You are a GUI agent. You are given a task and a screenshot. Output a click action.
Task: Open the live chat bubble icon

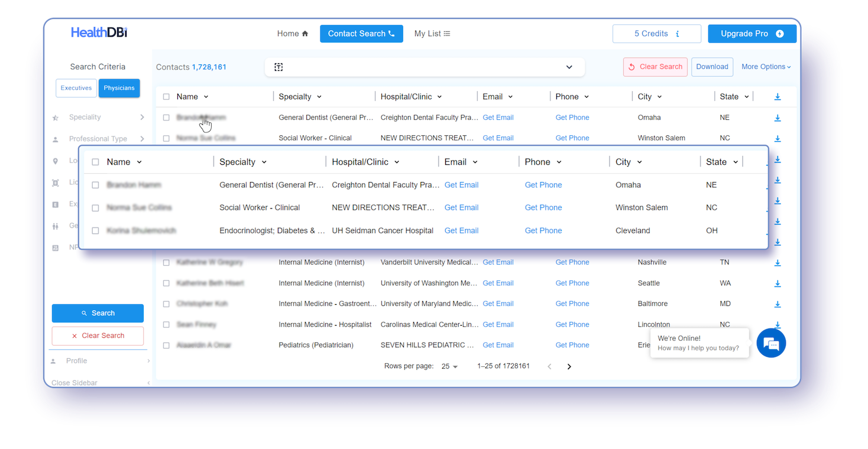771,343
